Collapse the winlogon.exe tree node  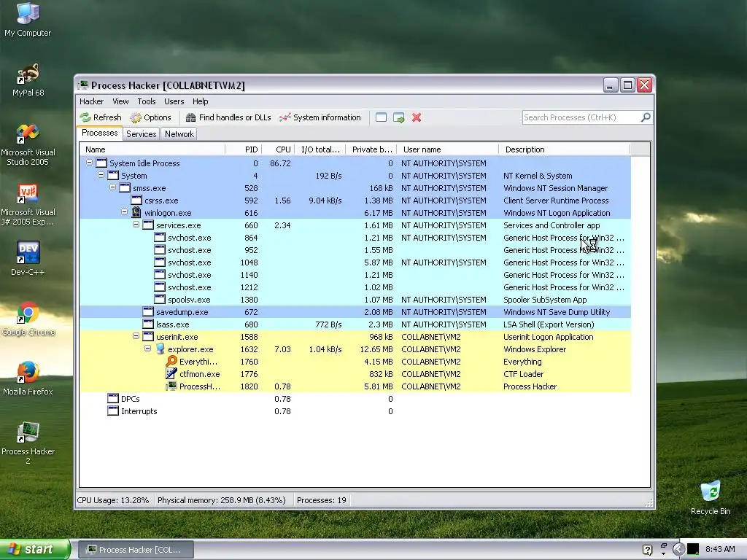coord(124,212)
